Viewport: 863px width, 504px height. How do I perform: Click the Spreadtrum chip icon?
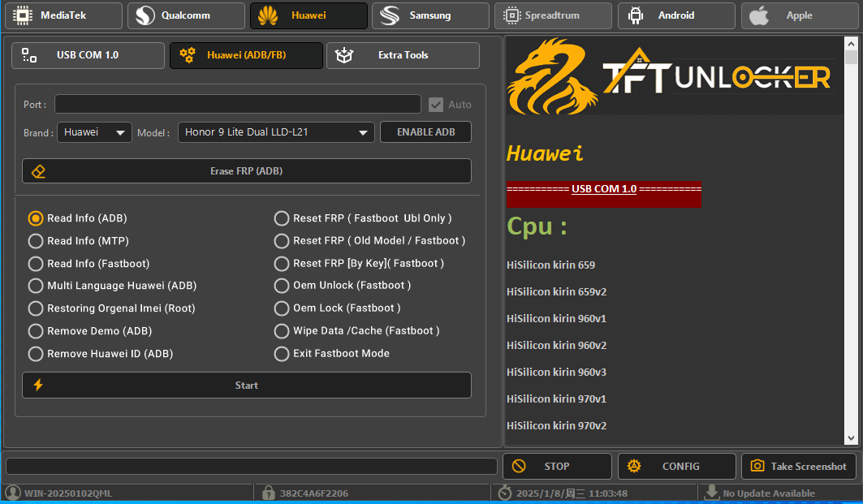511,15
